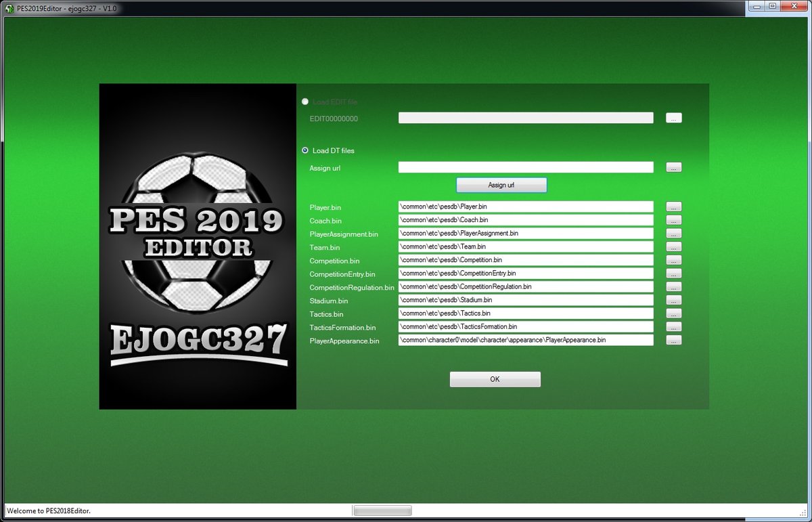Viewport: 812px width, 522px height.
Task: Click the Stadium.bin path field
Action: click(x=526, y=300)
